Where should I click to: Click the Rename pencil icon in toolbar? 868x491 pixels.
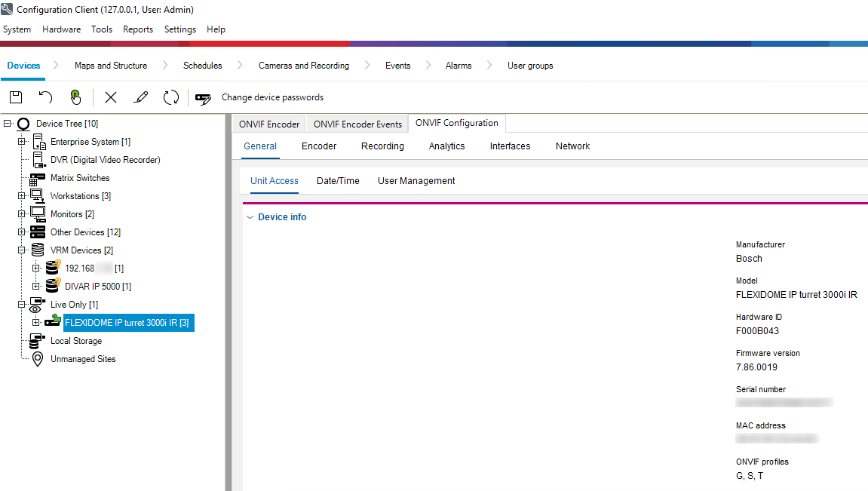(x=140, y=97)
